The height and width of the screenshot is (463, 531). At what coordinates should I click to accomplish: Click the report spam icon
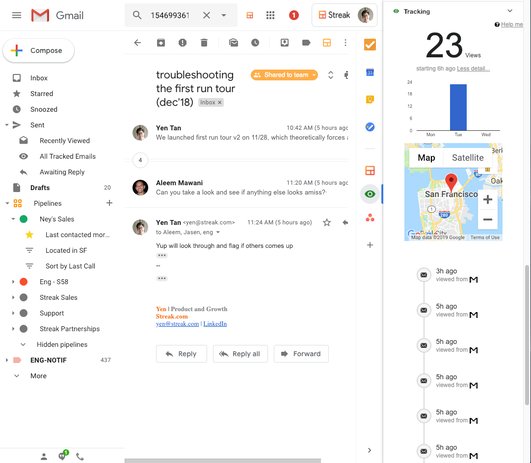click(183, 43)
